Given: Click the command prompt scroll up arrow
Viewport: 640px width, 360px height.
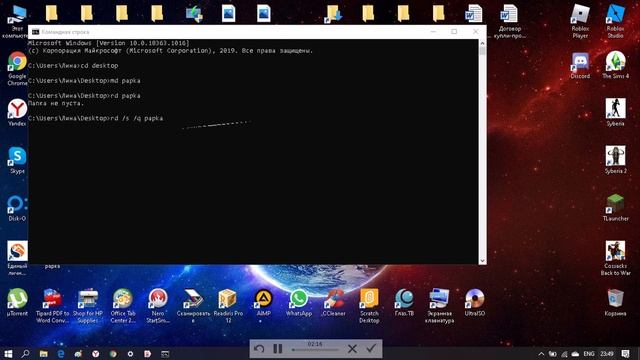Looking at the screenshot, I should tap(482, 43).
